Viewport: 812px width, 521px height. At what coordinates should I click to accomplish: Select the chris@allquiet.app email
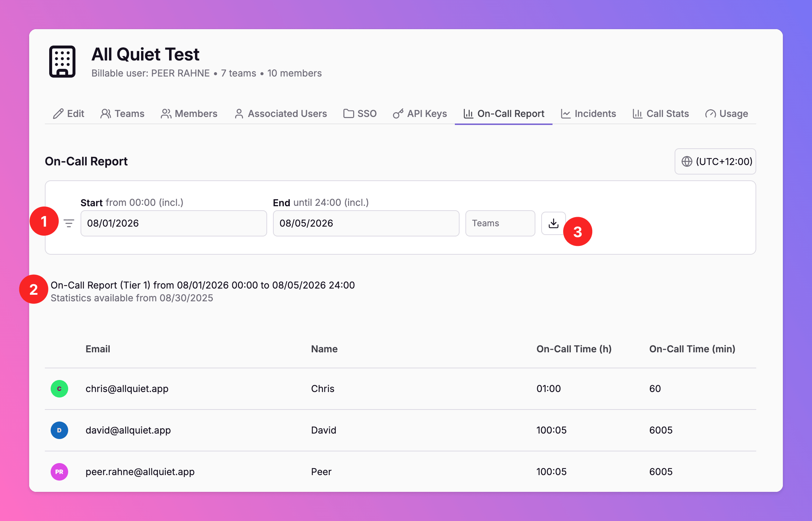pos(127,389)
